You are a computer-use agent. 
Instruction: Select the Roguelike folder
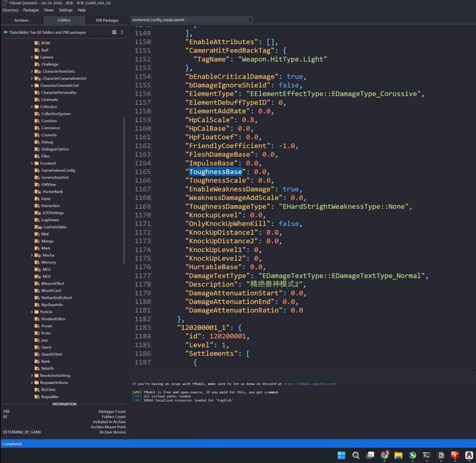[x=50, y=397]
